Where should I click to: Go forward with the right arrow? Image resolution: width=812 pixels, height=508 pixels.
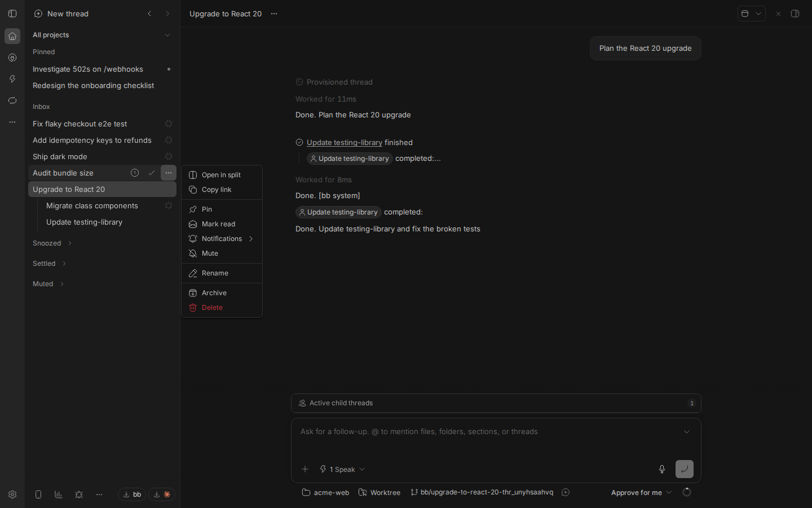(x=167, y=14)
